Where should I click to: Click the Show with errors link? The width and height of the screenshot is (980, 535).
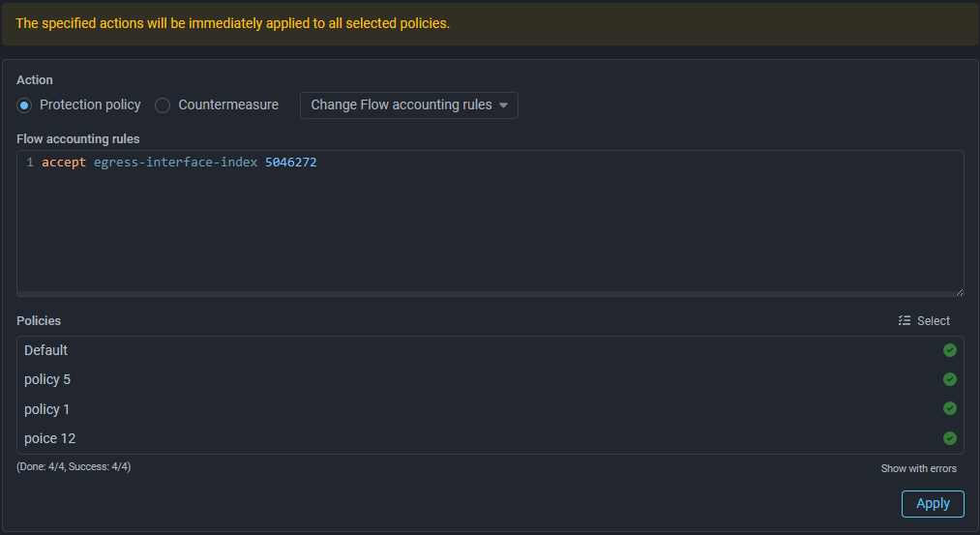coord(918,468)
